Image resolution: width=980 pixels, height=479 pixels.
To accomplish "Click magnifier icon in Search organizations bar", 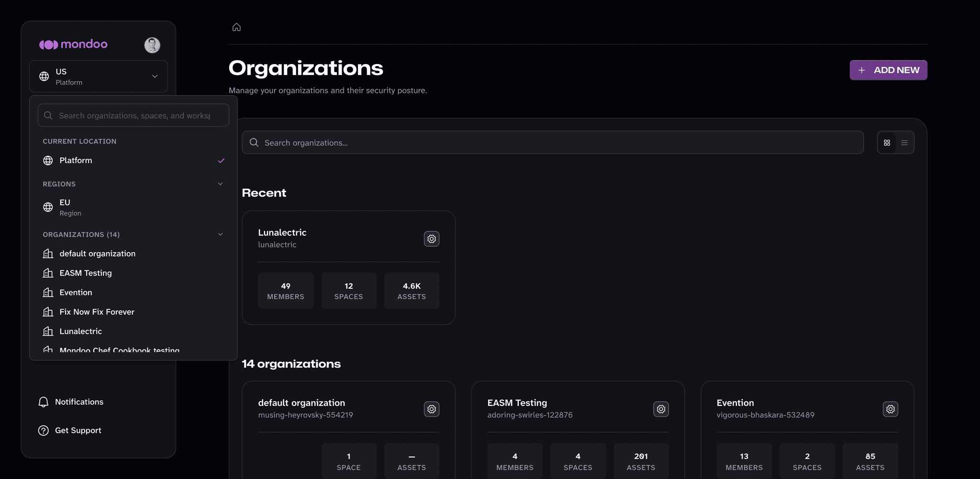I will click(x=254, y=142).
